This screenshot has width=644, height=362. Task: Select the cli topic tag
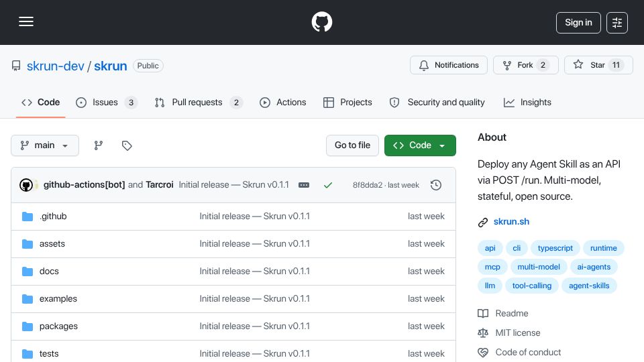pyautogui.click(x=517, y=248)
